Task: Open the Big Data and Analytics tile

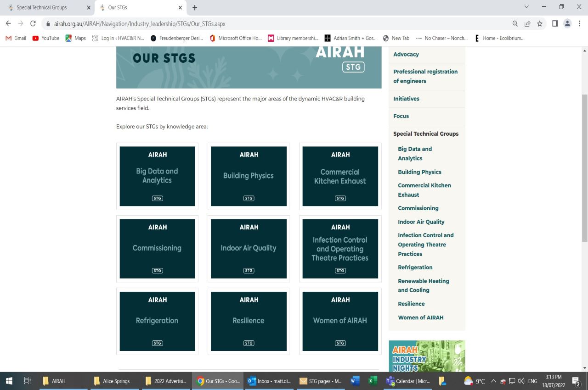Action: 157,176
